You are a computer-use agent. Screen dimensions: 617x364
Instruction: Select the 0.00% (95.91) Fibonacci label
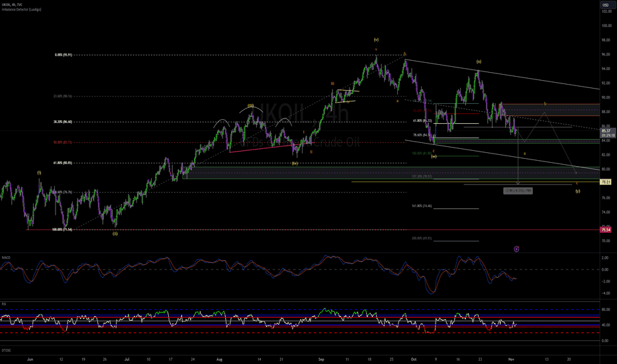64,55
